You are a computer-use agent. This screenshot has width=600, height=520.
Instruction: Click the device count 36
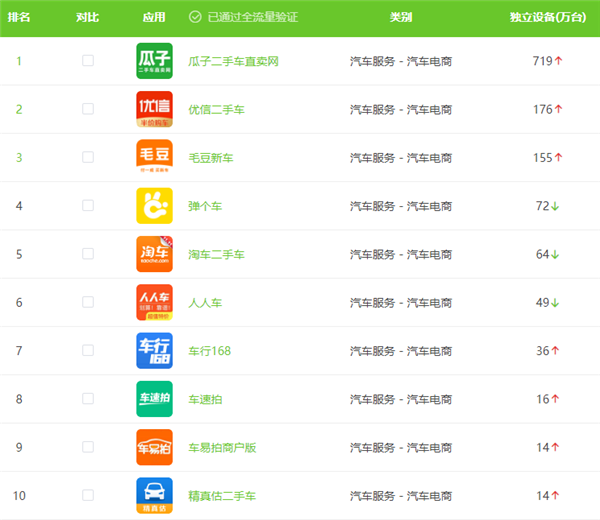point(543,350)
